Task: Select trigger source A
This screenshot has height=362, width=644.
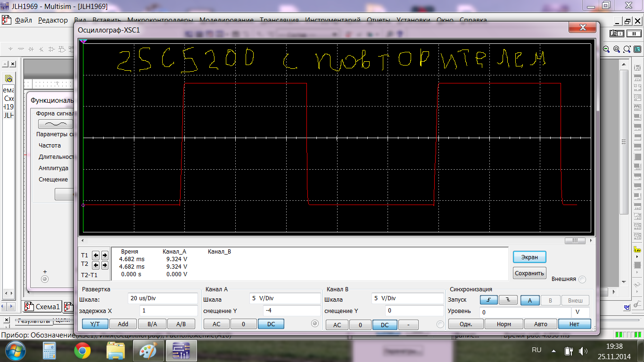Action: point(530,300)
